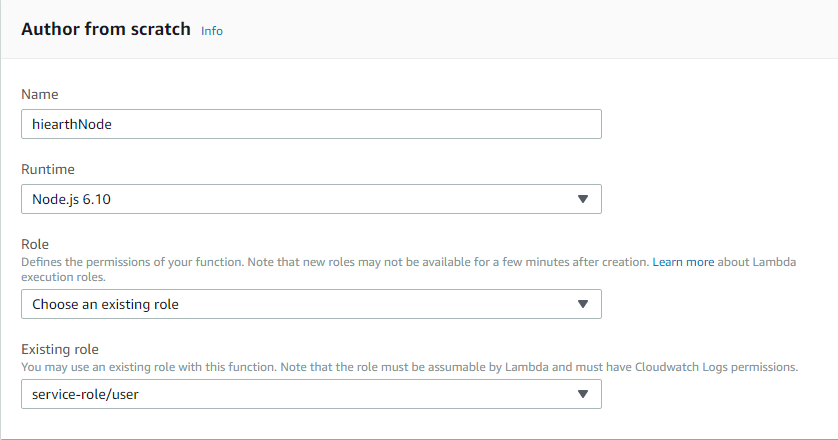Click the Role field label
The width and height of the screenshot is (838, 440).
pos(34,244)
